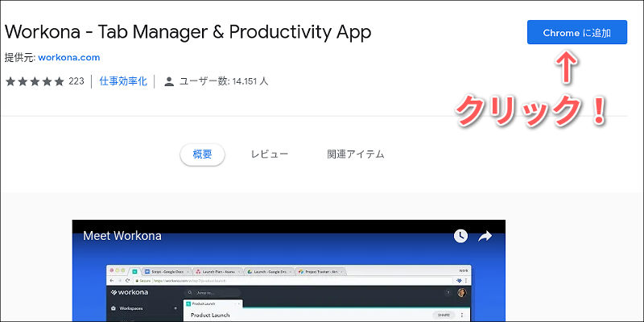Click the blue Chrome に追加 button
The image size is (644, 322).
pos(577,32)
